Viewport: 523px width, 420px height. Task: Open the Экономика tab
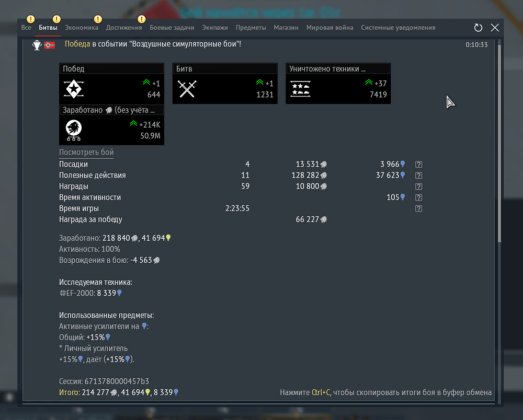point(81,28)
